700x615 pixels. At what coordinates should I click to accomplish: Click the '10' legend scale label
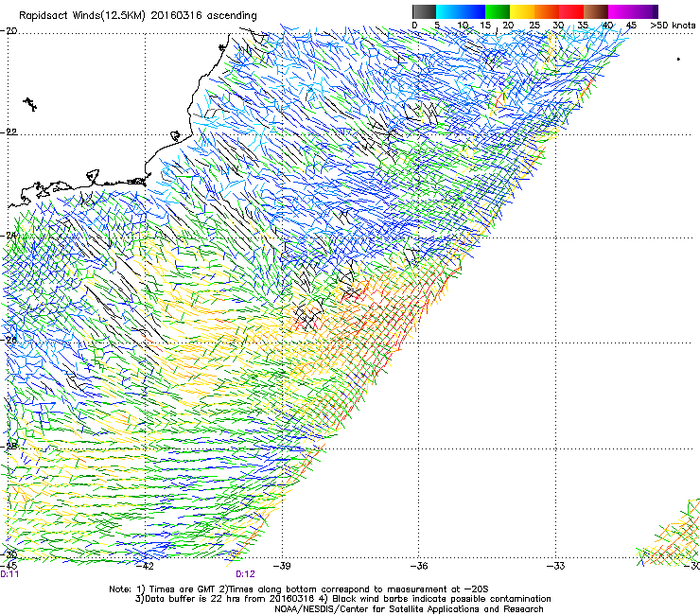[463, 26]
